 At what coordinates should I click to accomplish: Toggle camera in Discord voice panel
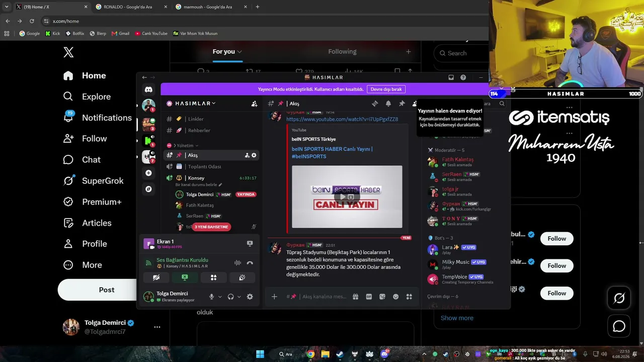tap(156, 278)
